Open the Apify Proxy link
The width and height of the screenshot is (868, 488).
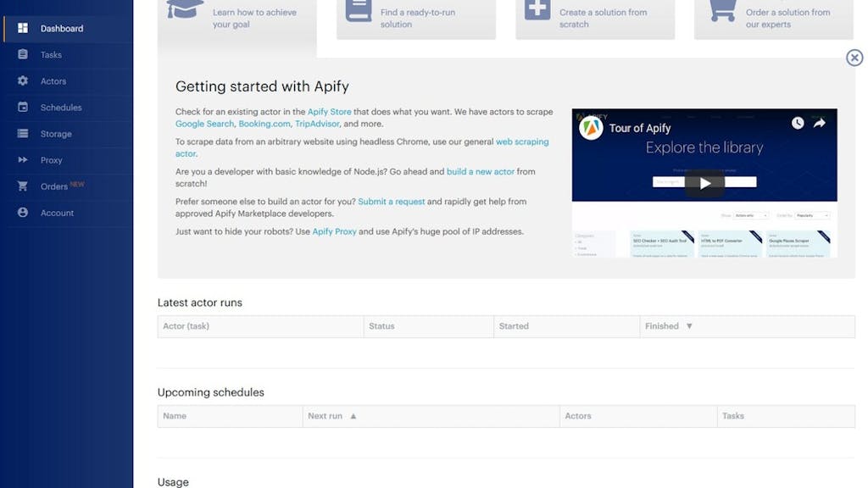pos(334,231)
